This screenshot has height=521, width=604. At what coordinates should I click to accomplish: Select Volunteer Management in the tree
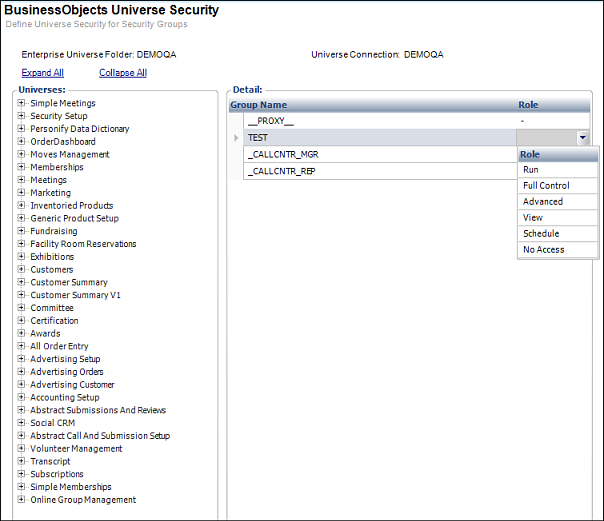[x=76, y=449]
